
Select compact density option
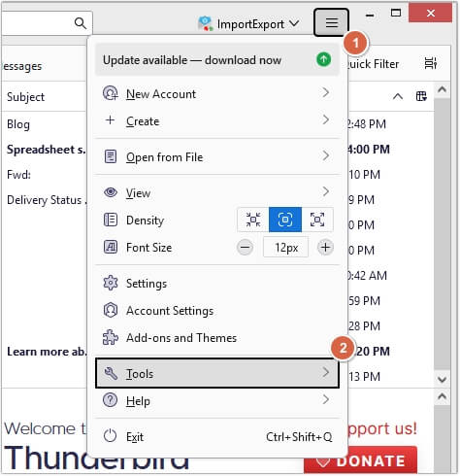pos(253,220)
